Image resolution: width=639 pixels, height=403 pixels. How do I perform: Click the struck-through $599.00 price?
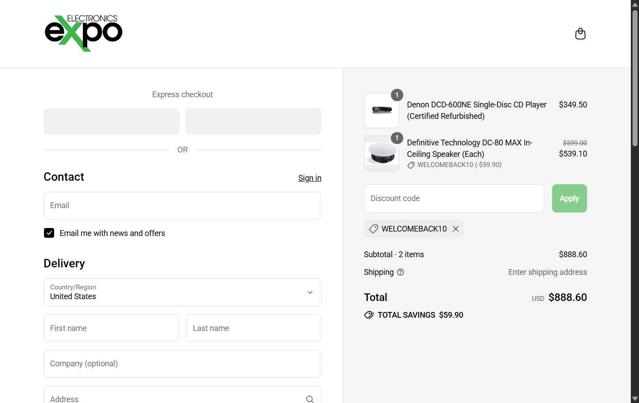coord(575,143)
